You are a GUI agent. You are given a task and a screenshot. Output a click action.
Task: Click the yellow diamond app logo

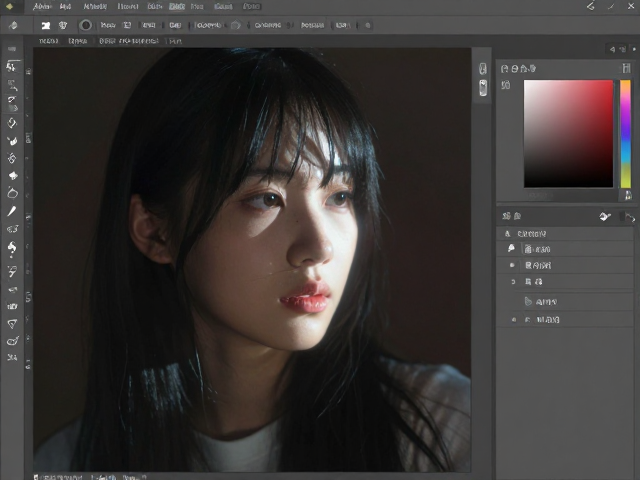(x=9, y=7)
